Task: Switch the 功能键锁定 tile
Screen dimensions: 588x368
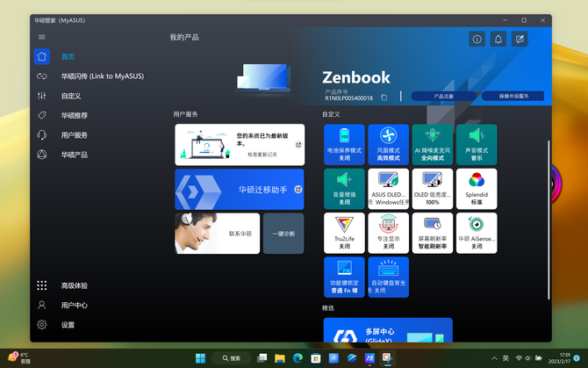Action: coord(344,278)
